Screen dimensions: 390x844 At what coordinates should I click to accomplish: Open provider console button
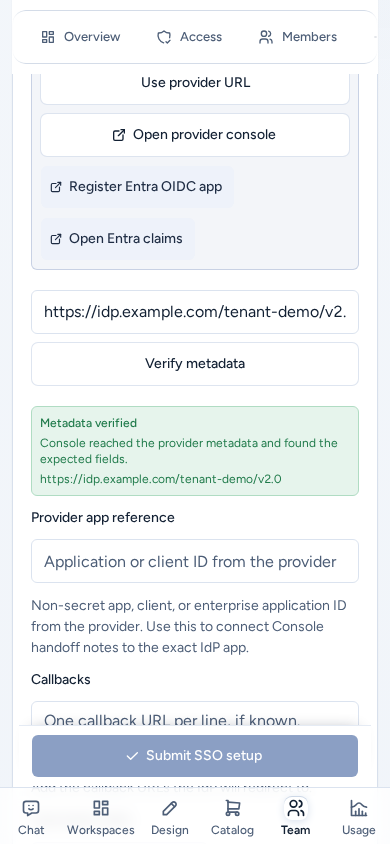click(195, 135)
